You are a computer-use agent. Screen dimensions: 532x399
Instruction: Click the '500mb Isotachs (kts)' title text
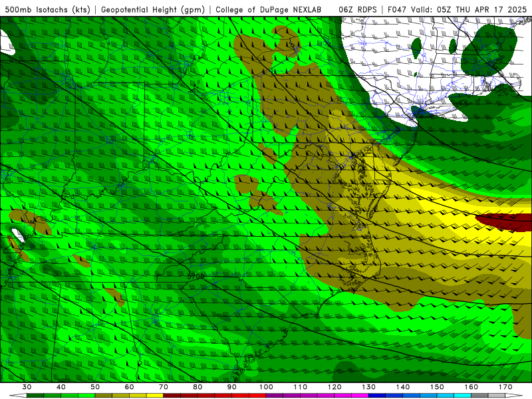(47, 9)
